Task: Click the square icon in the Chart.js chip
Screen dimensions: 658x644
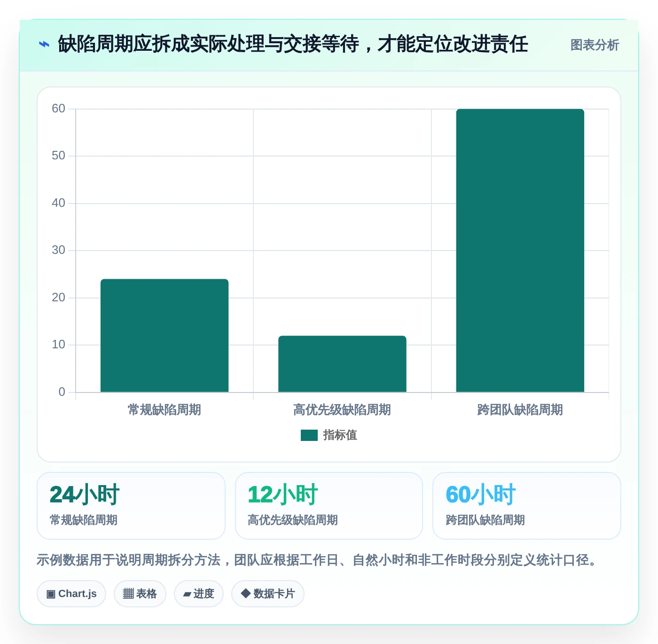Action: coord(51,594)
